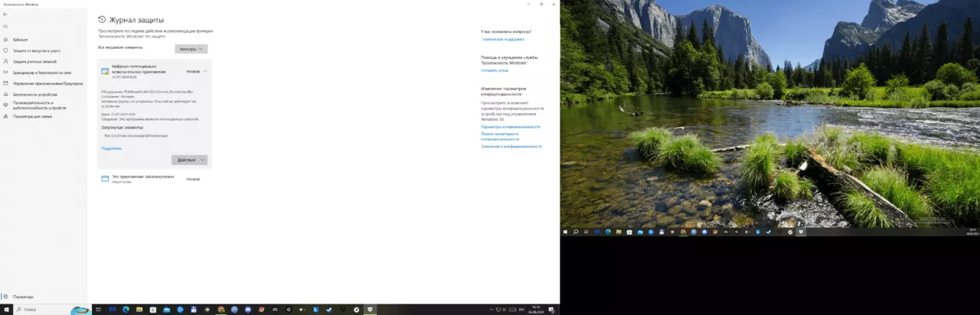Open the Windows Start button on main taskbar
The width and height of the screenshot is (980, 315).
[x=5, y=310]
